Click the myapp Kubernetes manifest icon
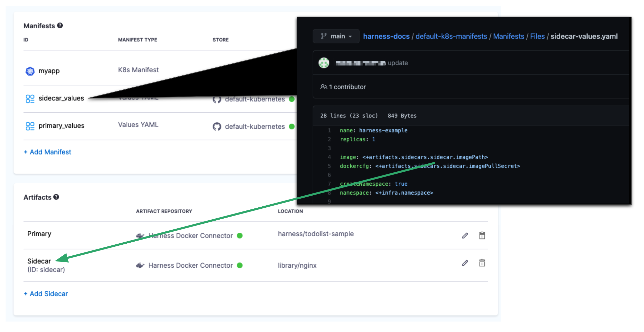This screenshot has height=332, width=644. (x=30, y=71)
